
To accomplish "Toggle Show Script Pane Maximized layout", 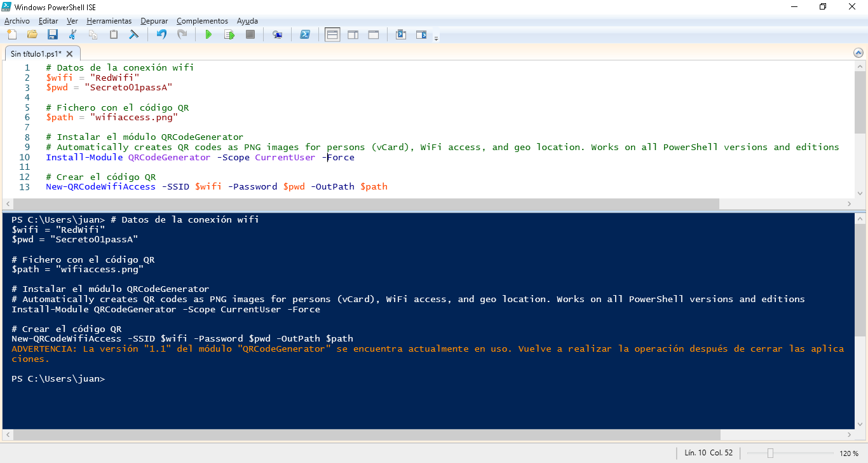I will tap(374, 35).
